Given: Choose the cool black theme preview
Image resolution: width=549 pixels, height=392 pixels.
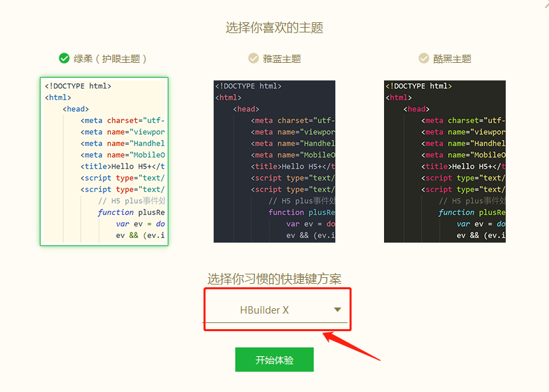Looking at the screenshot, I should [445, 162].
